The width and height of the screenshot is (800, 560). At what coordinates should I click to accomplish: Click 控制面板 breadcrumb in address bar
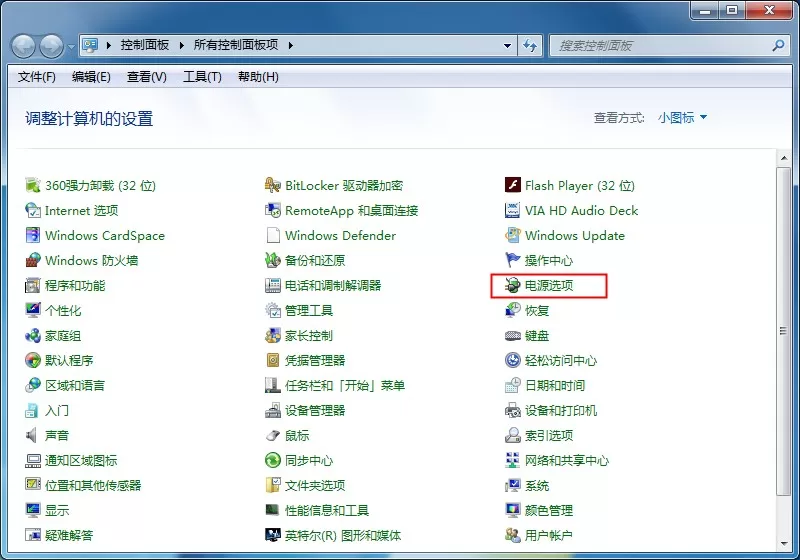(x=144, y=45)
